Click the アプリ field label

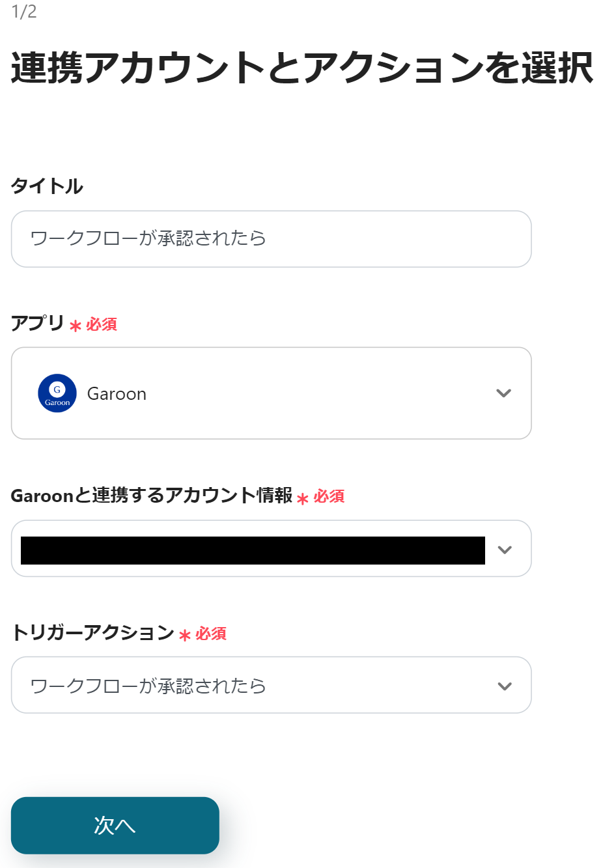coord(37,323)
